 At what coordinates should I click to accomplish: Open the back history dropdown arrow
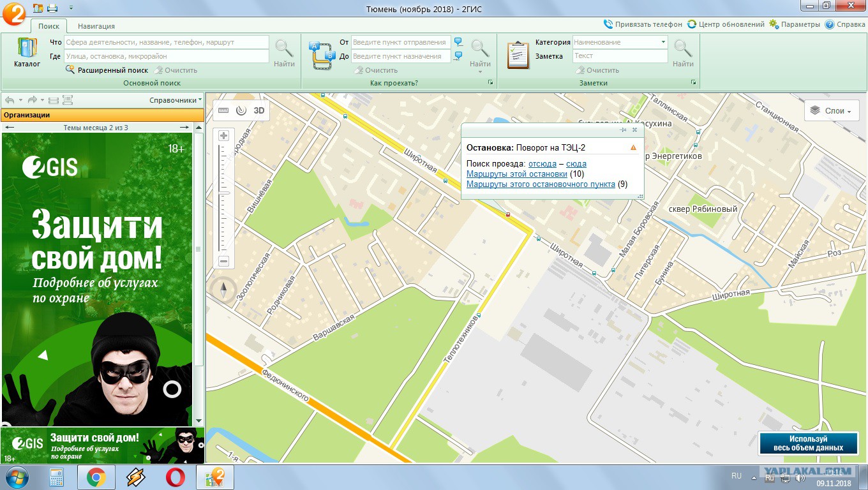click(20, 100)
